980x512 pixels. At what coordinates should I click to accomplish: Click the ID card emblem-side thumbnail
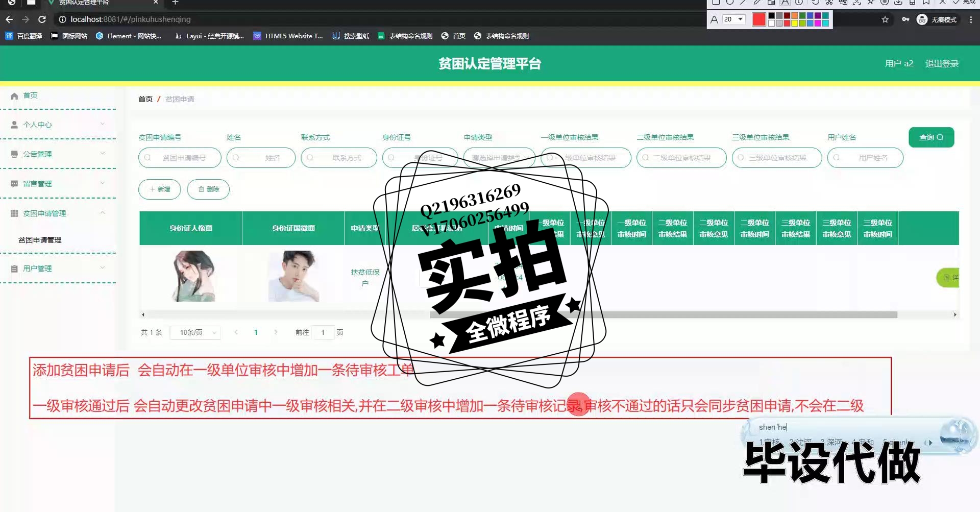pos(294,276)
